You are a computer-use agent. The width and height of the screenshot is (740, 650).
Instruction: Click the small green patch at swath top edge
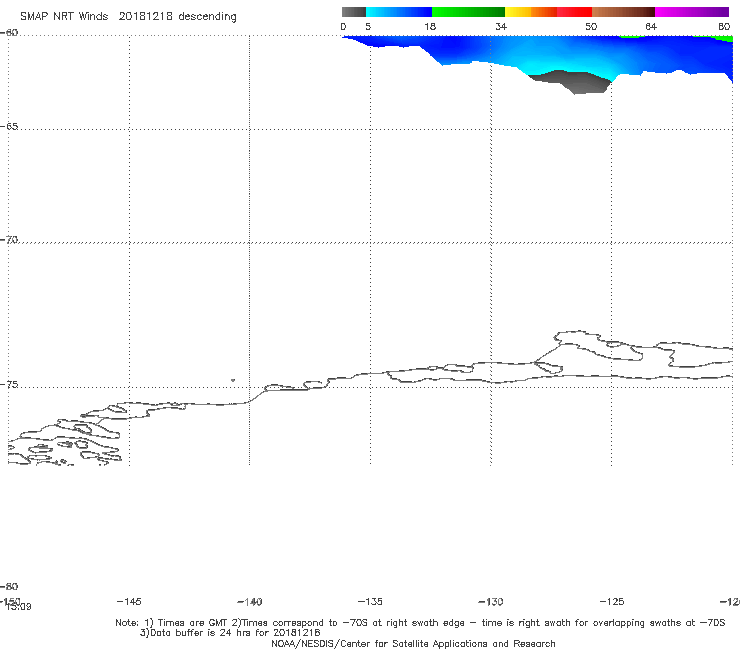[631, 36]
